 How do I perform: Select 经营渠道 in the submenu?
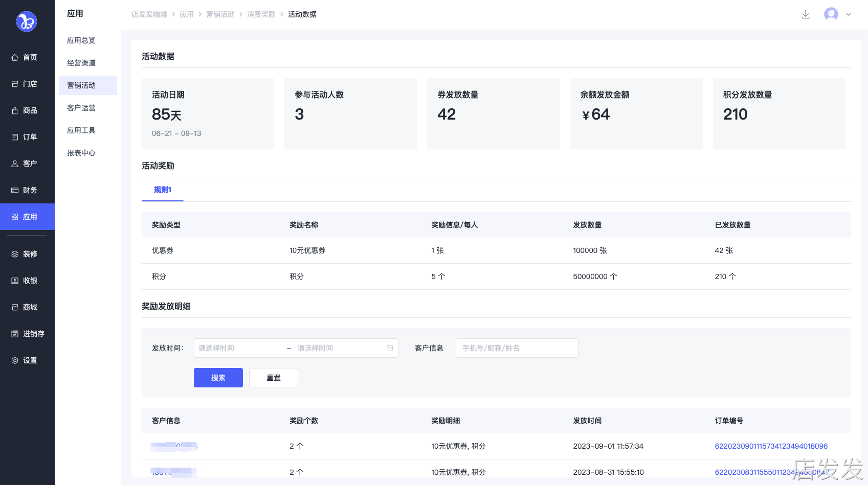point(88,63)
